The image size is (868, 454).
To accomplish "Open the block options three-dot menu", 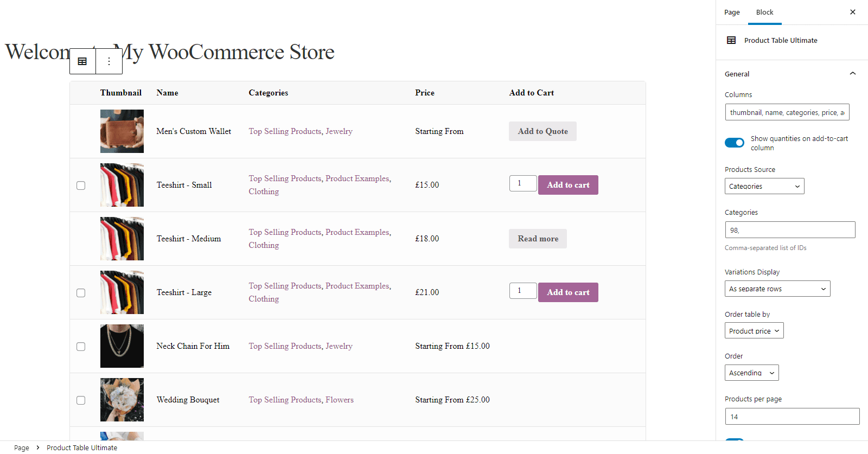I will point(109,61).
